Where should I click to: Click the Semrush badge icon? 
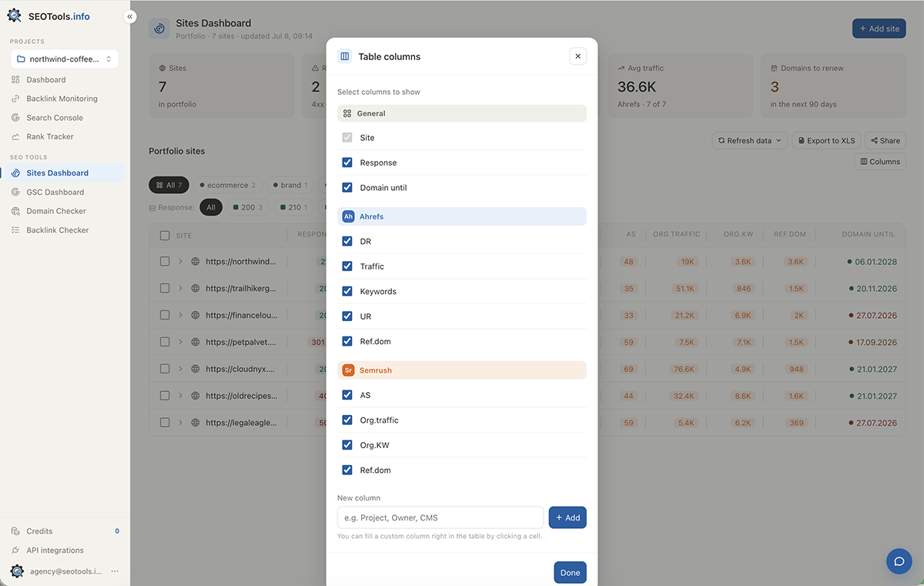(x=348, y=370)
